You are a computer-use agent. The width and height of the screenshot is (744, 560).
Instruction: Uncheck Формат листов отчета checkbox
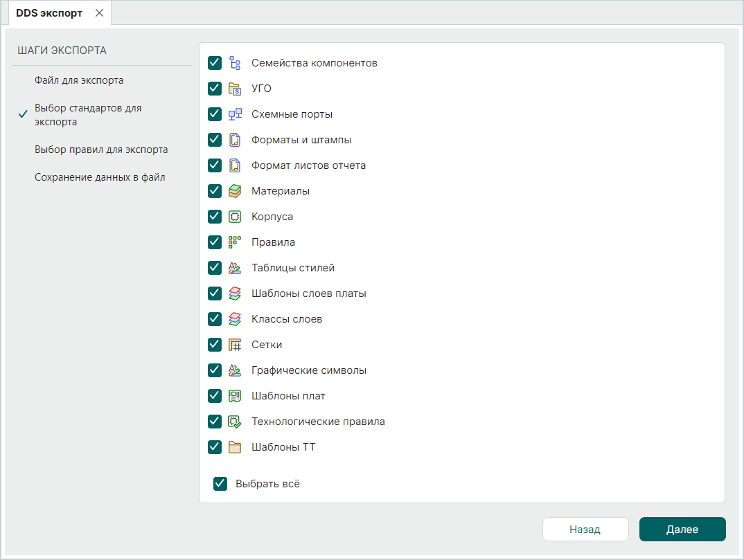215,165
